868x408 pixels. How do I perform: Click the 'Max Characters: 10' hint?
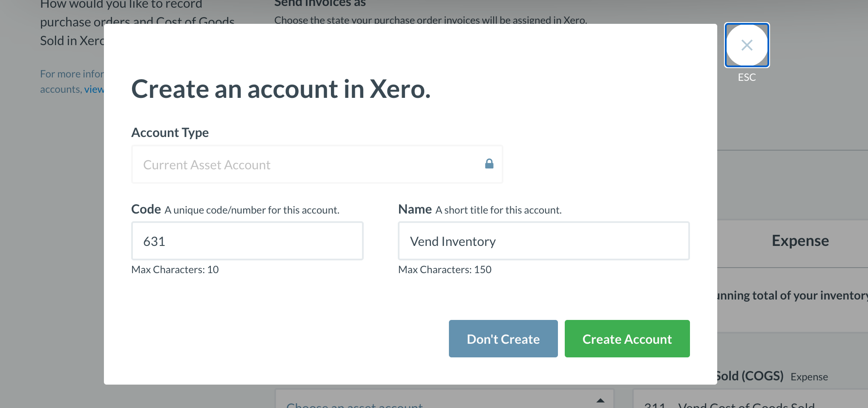click(x=175, y=270)
